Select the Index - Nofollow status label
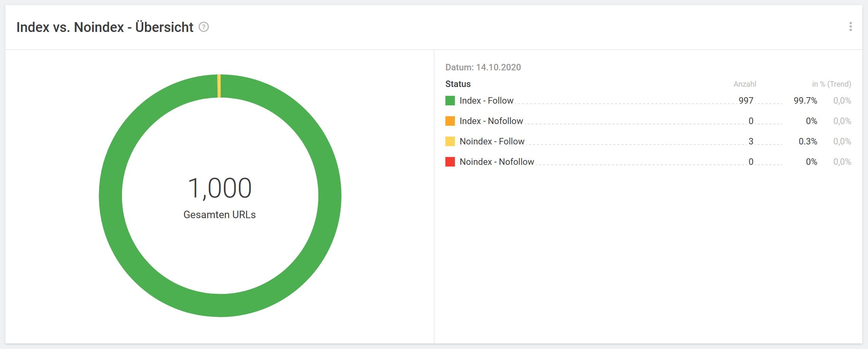868x349 pixels. coord(491,121)
